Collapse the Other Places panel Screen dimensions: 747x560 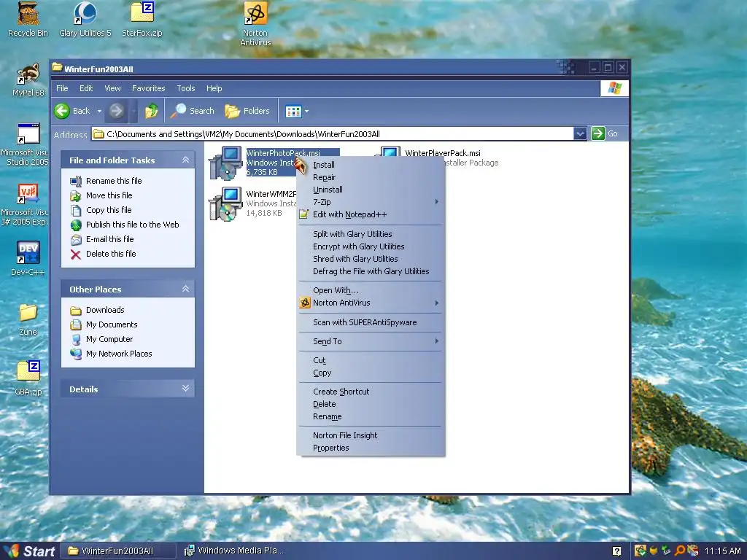pyautogui.click(x=185, y=289)
